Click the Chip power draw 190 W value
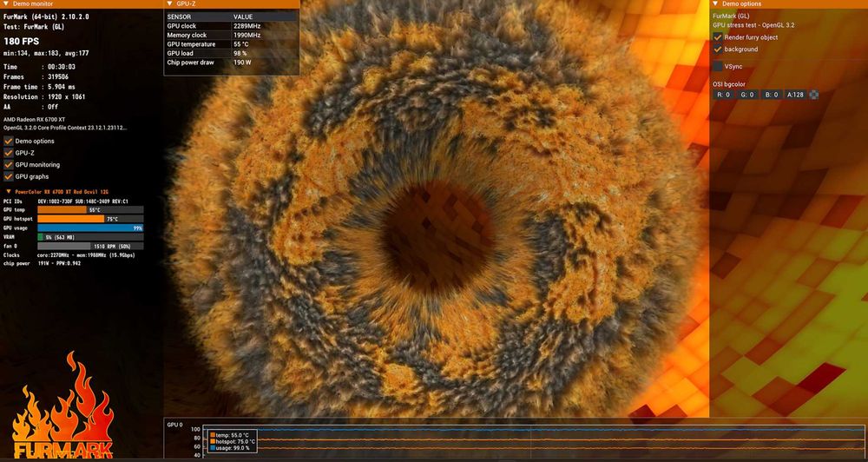This screenshot has width=868, height=462. [x=242, y=63]
